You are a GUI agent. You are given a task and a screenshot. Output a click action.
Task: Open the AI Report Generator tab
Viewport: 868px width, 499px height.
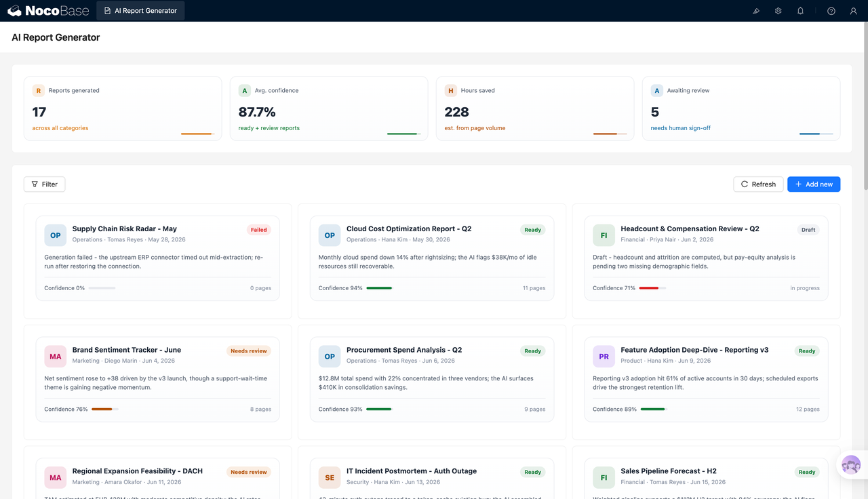(x=140, y=11)
